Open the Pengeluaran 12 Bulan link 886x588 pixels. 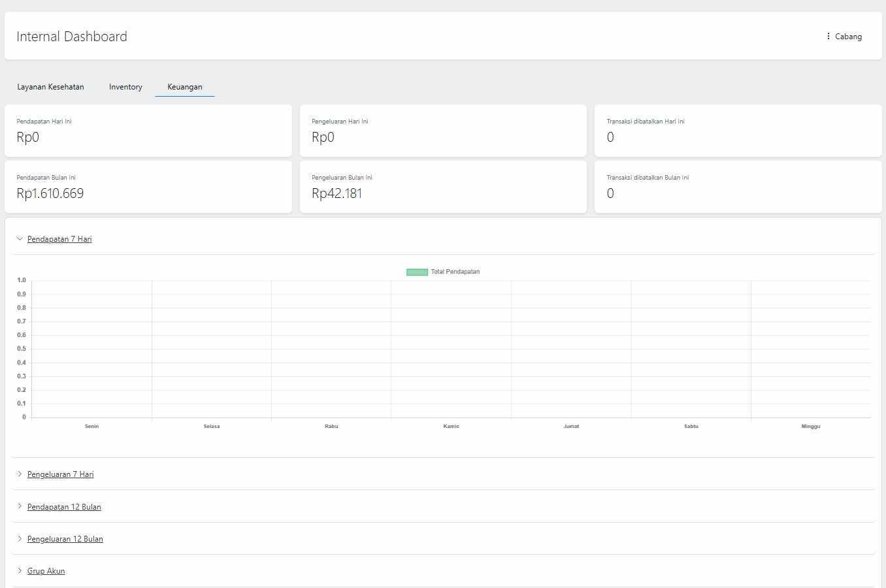[65, 539]
